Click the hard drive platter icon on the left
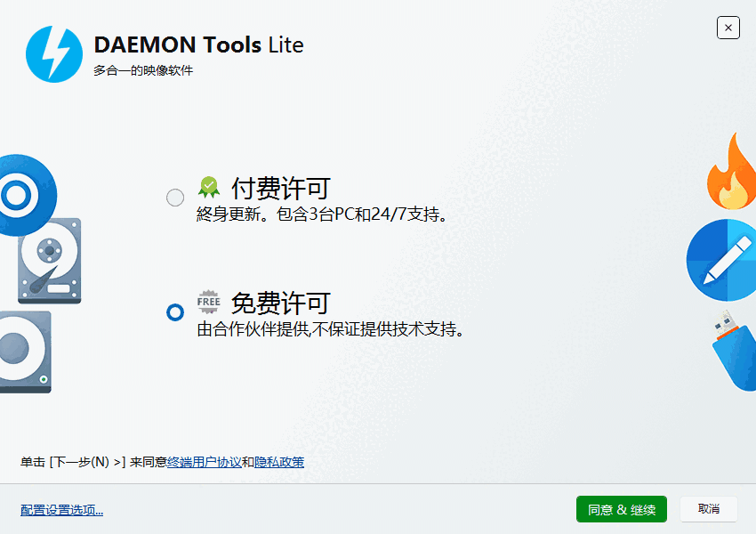Viewport: 756px width, 534px height. (x=49, y=263)
